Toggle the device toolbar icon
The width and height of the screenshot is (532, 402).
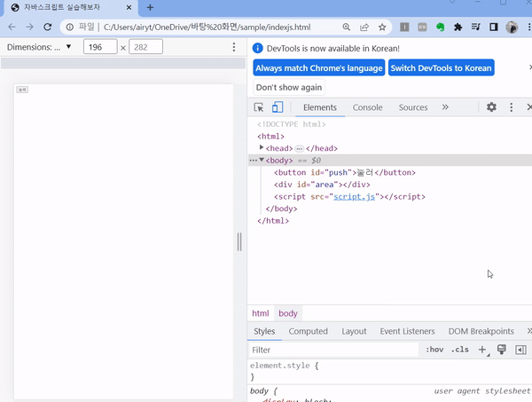pos(278,107)
